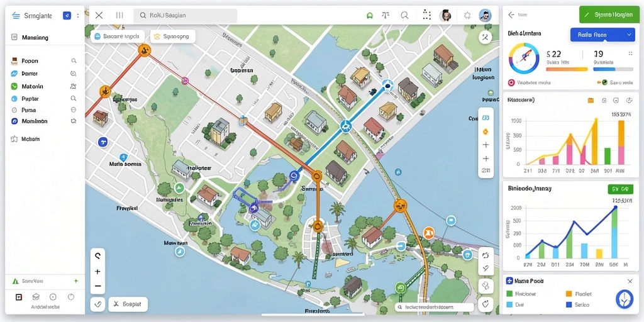Click the green Spome Hongian button
The height and width of the screenshot is (322, 644).
[608, 15]
